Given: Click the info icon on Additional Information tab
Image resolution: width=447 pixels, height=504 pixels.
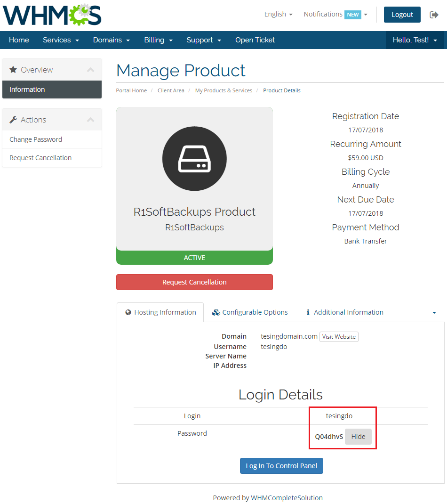Looking at the screenshot, I should click(308, 312).
